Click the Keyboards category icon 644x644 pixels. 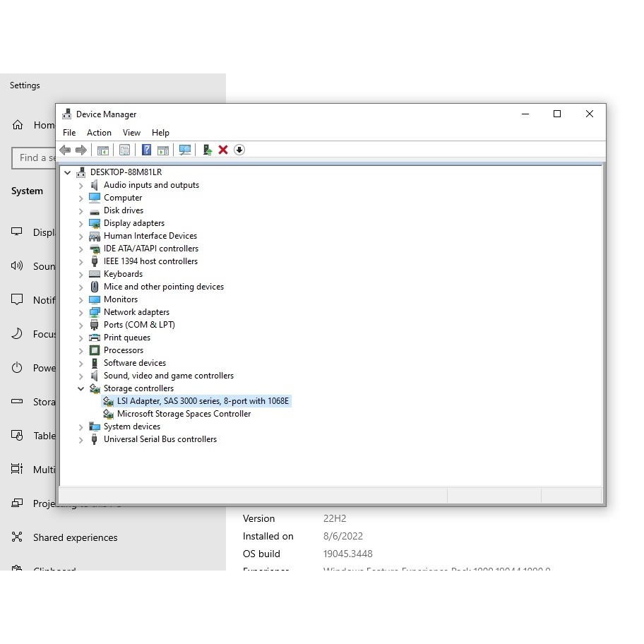click(x=95, y=274)
